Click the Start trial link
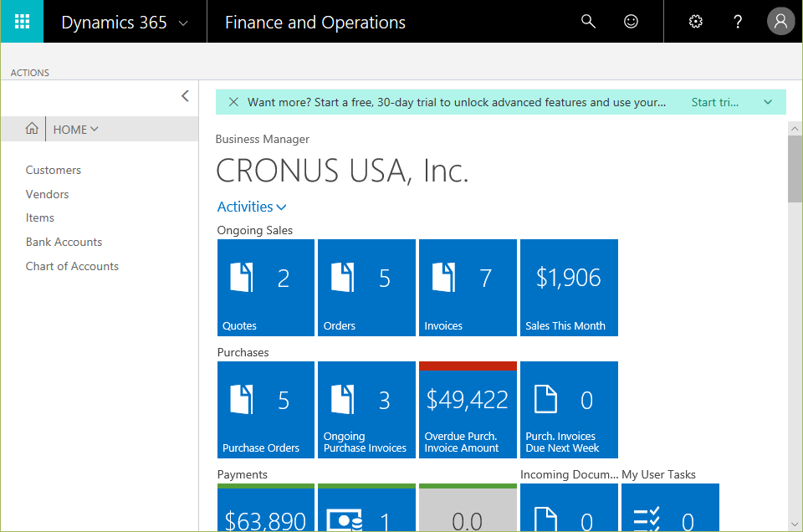 click(x=715, y=102)
